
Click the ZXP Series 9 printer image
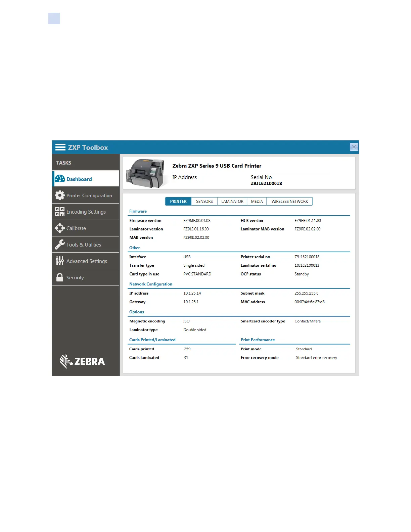[147, 173]
